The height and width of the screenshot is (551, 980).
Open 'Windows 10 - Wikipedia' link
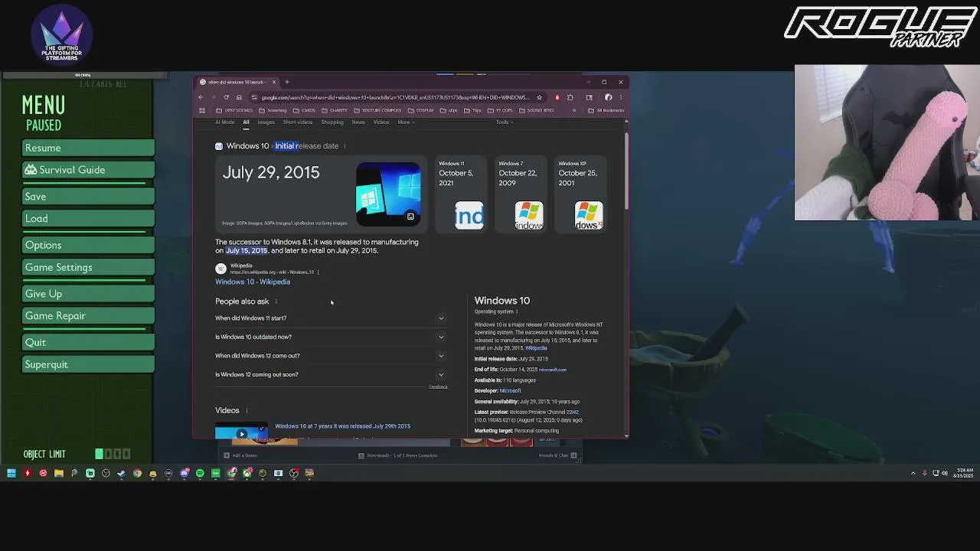[x=253, y=282]
